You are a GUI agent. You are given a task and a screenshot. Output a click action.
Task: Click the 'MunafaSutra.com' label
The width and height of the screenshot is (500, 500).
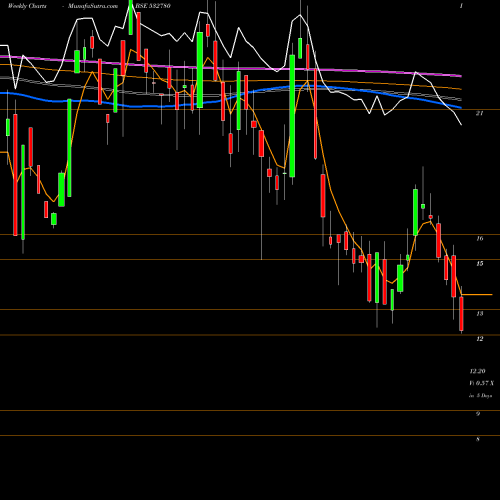point(93,6)
